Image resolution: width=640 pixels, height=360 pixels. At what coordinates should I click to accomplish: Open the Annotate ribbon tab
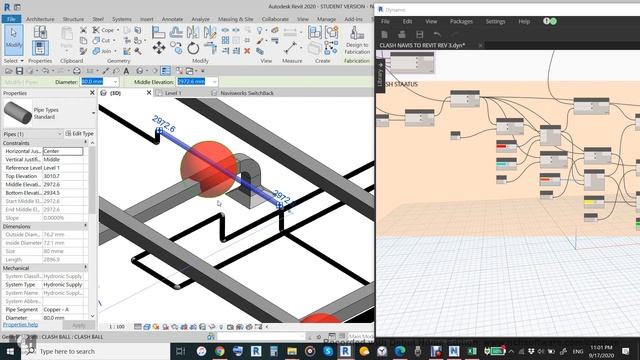(172, 19)
